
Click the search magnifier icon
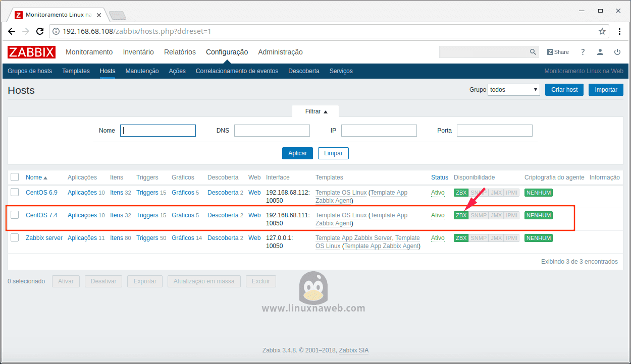coord(533,52)
